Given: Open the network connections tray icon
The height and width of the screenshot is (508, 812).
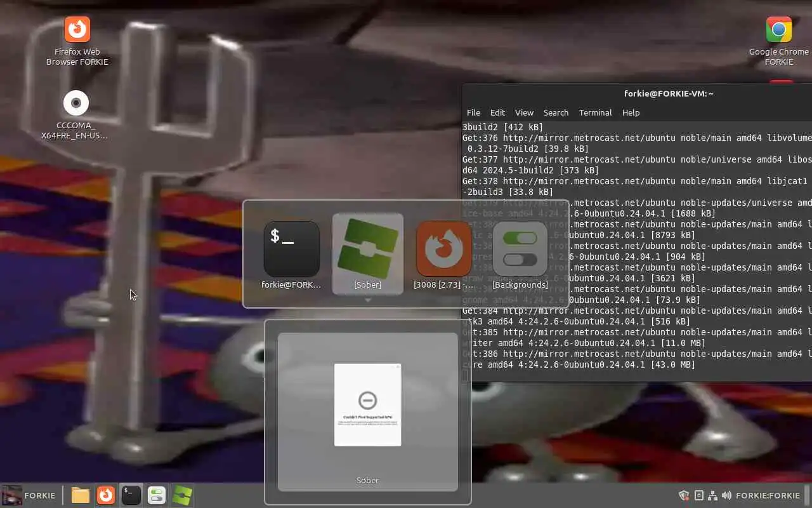Looking at the screenshot, I should tap(712, 495).
